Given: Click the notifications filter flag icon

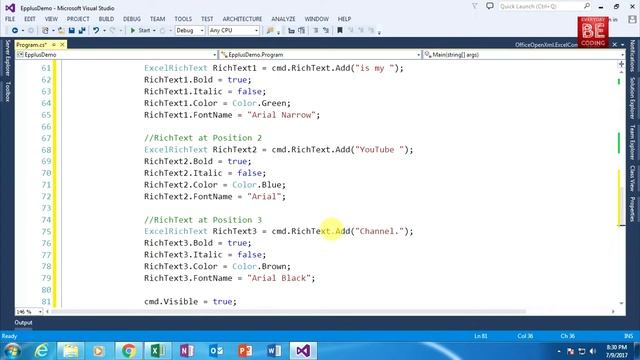Looking at the screenshot, I should (475, 6).
